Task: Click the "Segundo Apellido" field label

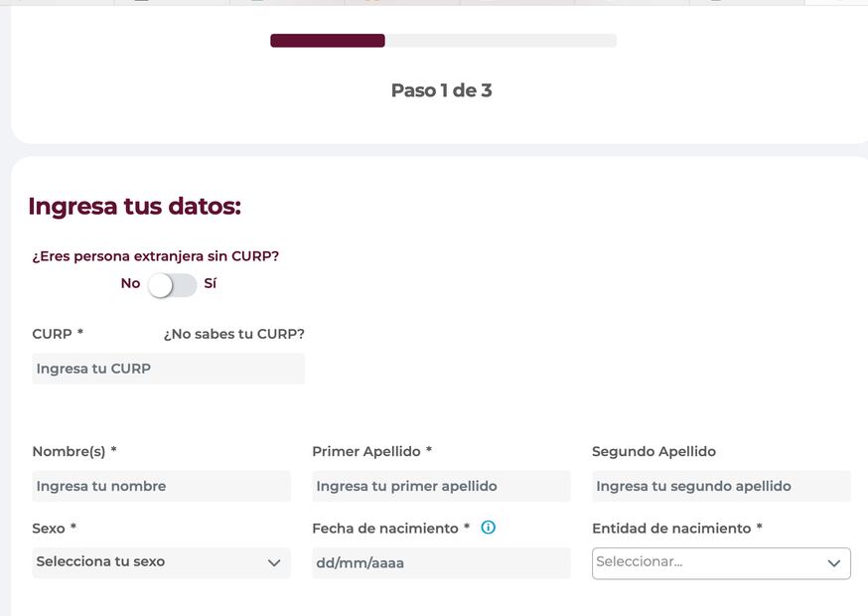Action: click(x=653, y=451)
